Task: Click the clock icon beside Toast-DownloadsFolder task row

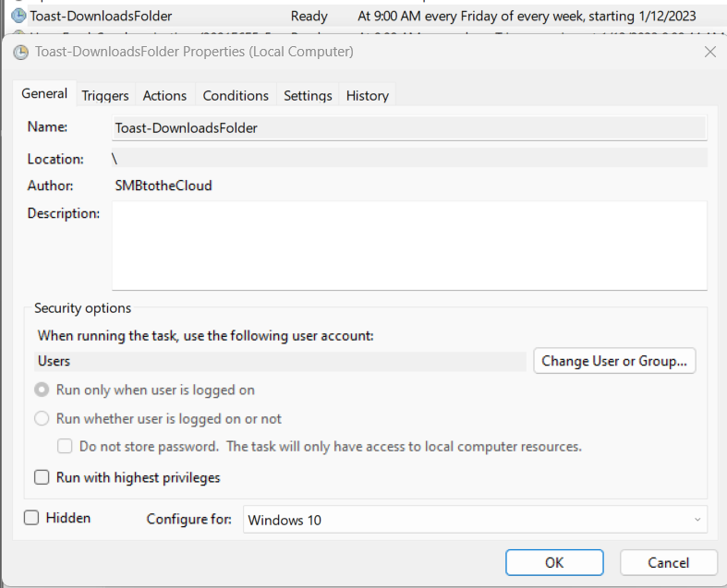Action: [x=18, y=16]
